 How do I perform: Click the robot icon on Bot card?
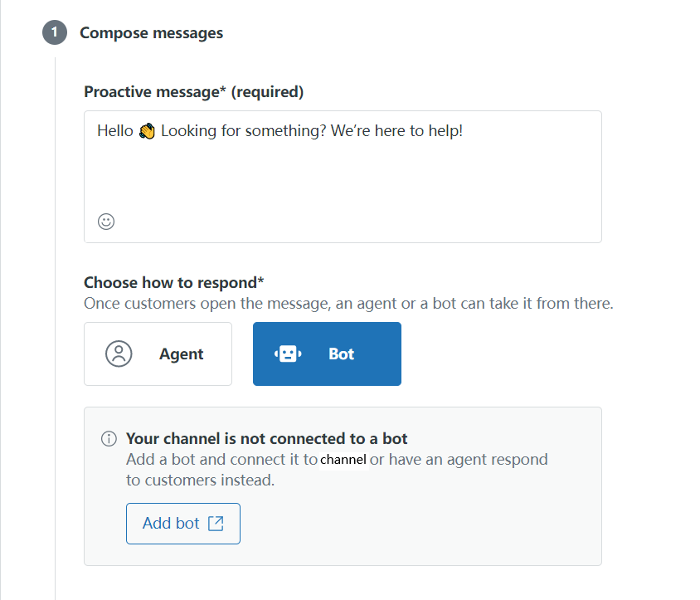(288, 354)
